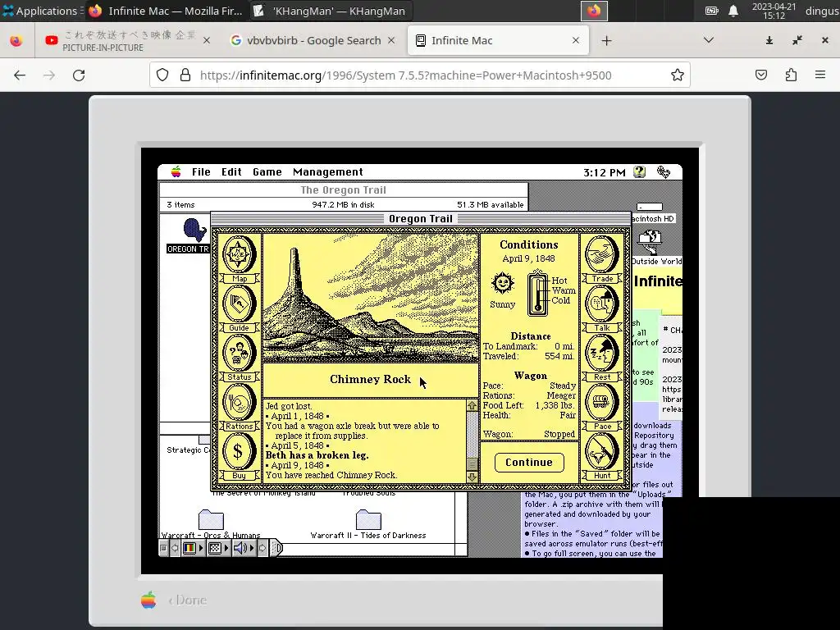Open Macintosh HD disk icon
This screenshot has width=840, height=630.
point(650,207)
